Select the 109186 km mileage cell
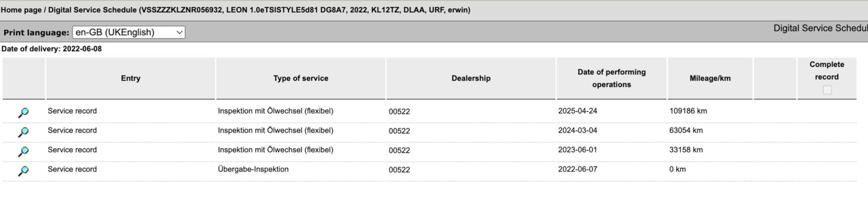The height and width of the screenshot is (206, 868). coord(688,111)
